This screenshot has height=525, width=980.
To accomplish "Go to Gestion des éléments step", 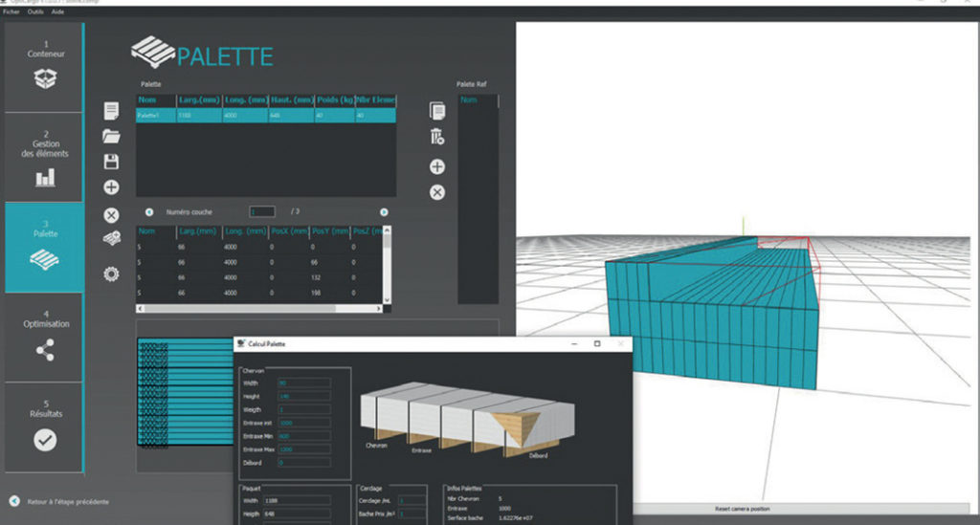I will [45, 158].
